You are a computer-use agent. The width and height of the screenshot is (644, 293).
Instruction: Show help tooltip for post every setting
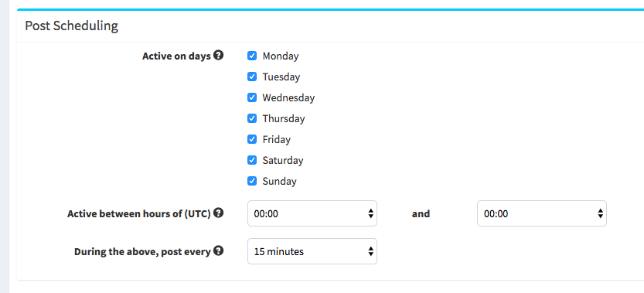tap(219, 250)
